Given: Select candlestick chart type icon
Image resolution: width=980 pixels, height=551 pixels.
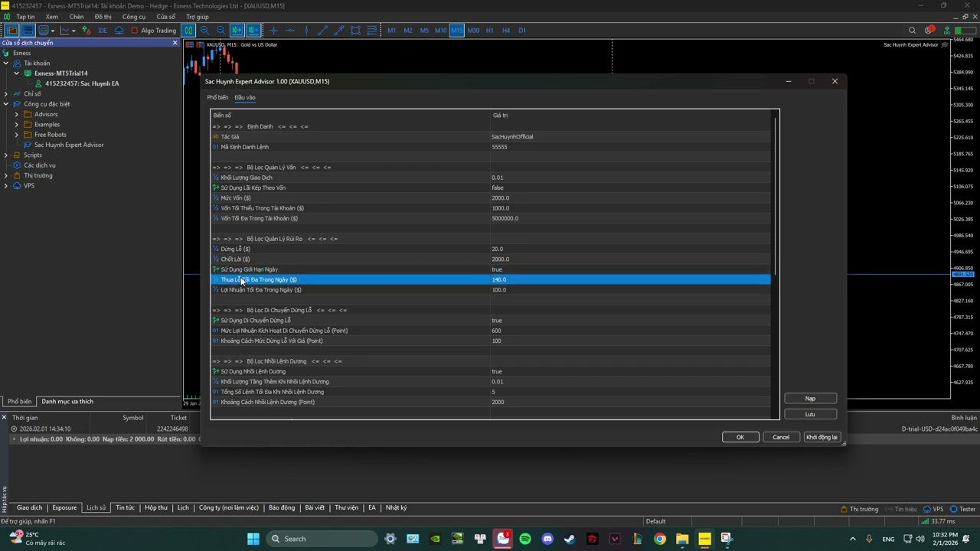Looking at the screenshot, I should pyautogui.click(x=188, y=31).
